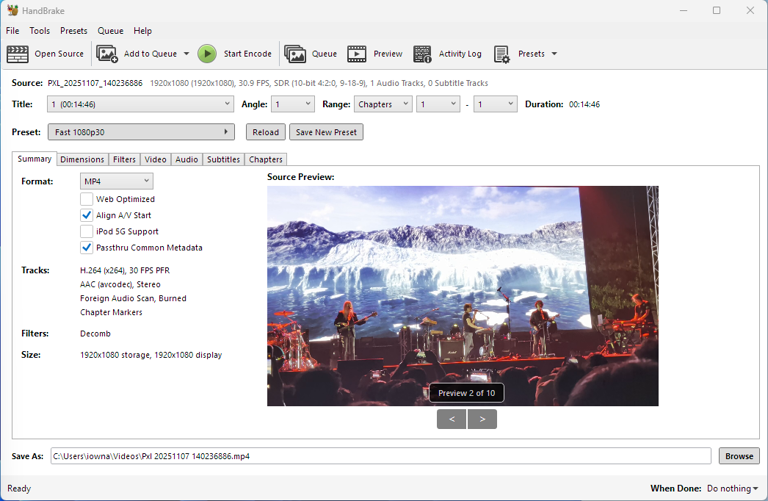Open the Tools menu
The height and width of the screenshot is (501, 768).
[x=40, y=31]
